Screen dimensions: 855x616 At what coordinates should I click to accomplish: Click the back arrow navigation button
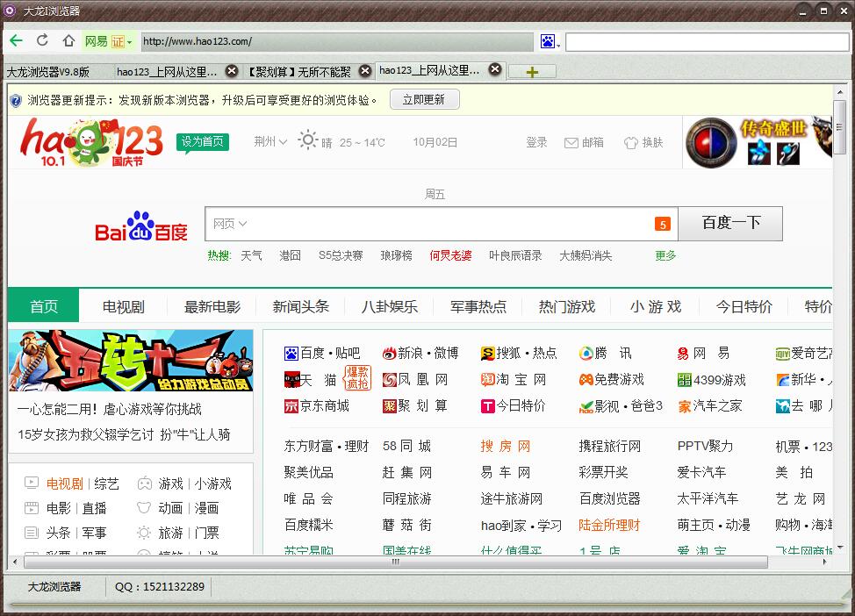(x=16, y=40)
